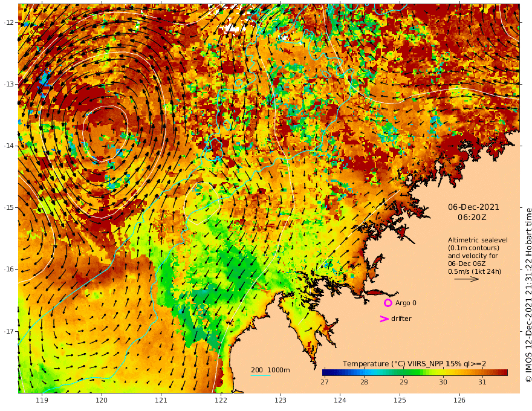Image resolution: width=532 pixels, height=411 pixels.
Task: Click '0.5m/s (1kt 24h)' text
Action: tap(475, 271)
